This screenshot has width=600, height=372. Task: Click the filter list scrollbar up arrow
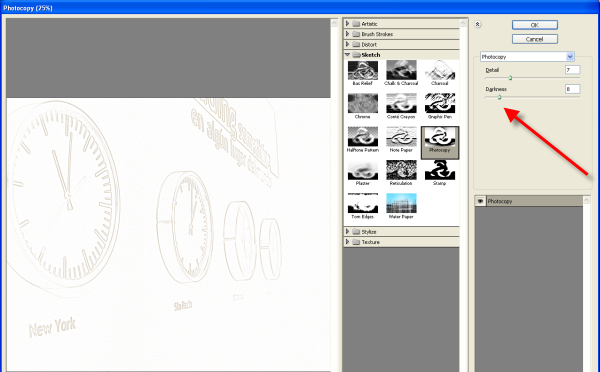[x=463, y=23]
